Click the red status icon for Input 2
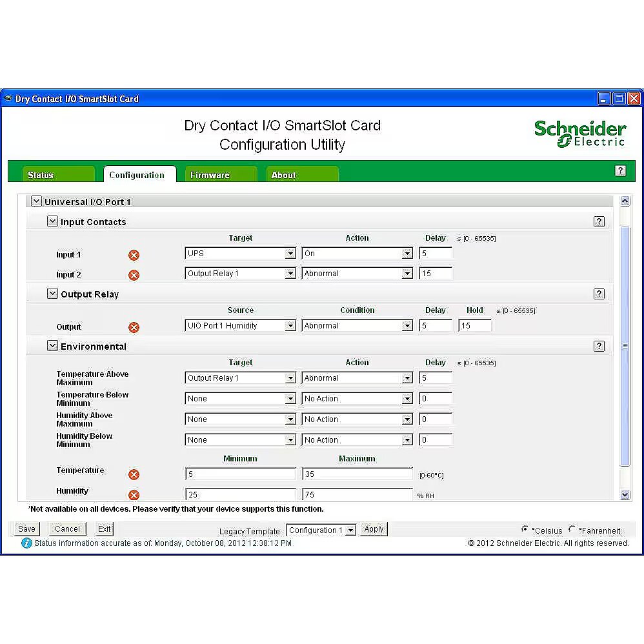This screenshot has height=644, width=644. point(134,275)
